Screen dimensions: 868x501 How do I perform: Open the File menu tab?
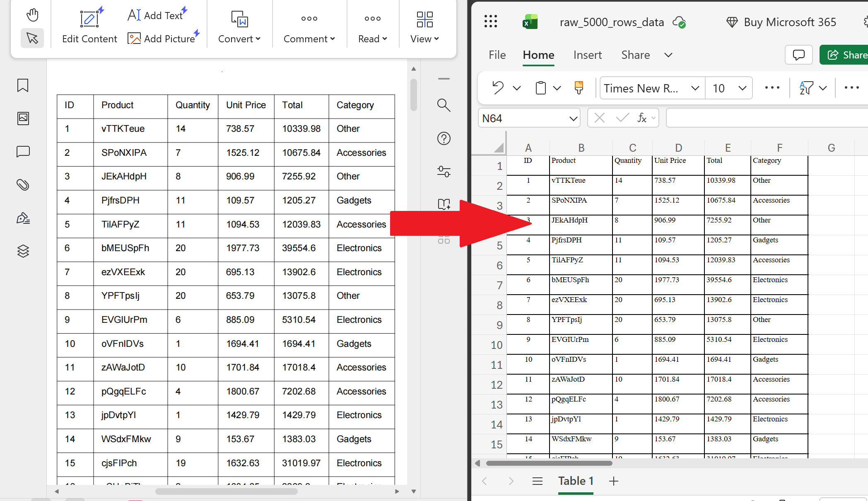(497, 55)
